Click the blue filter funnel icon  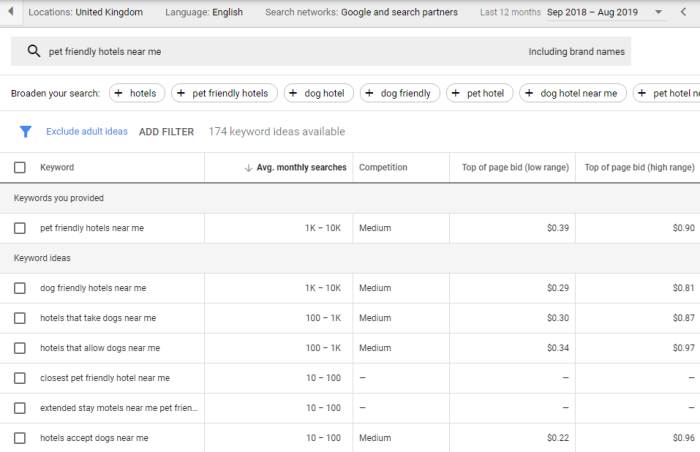[x=26, y=131]
